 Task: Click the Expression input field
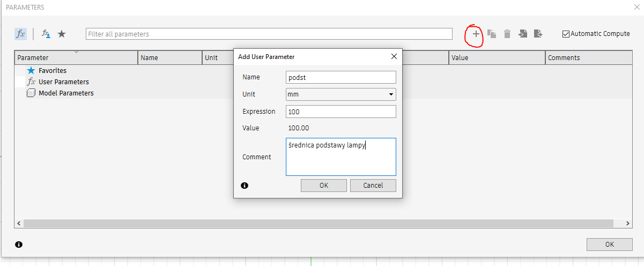341,112
